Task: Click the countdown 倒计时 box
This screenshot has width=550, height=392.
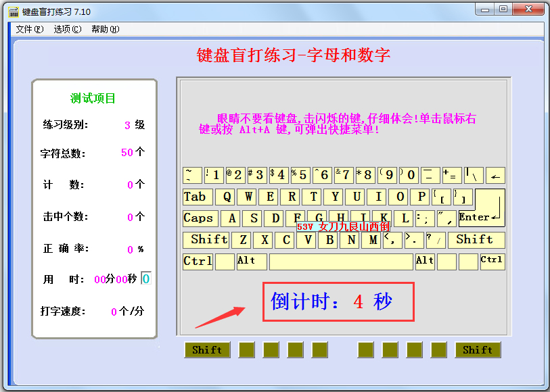Action: pyautogui.click(x=338, y=302)
